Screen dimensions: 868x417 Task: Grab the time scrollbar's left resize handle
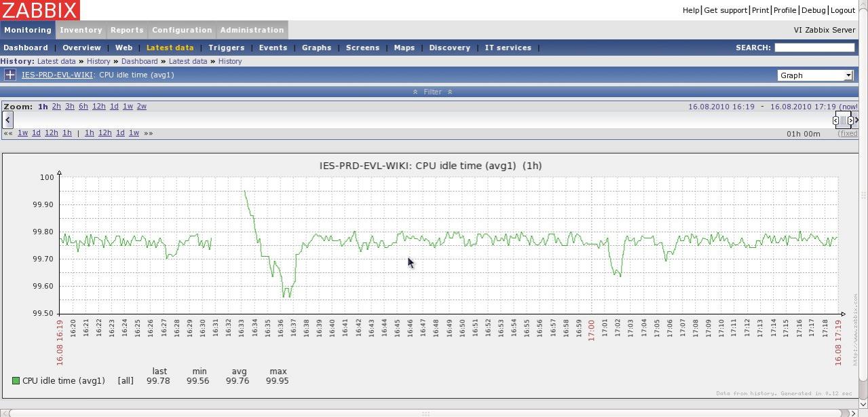coord(835,120)
